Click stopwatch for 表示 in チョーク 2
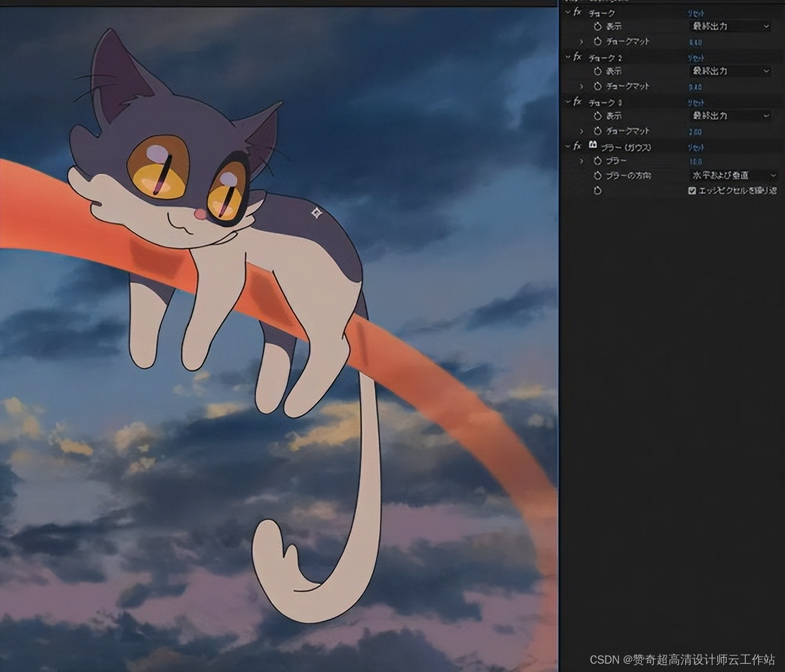This screenshot has width=785, height=672. pyautogui.click(x=598, y=71)
